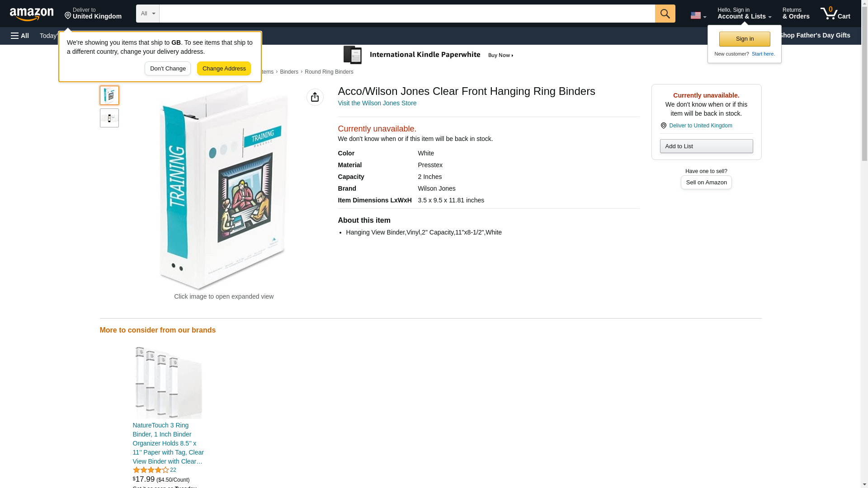868x488 pixels.
Task: Open the shopping cart
Action: (x=835, y=14)
